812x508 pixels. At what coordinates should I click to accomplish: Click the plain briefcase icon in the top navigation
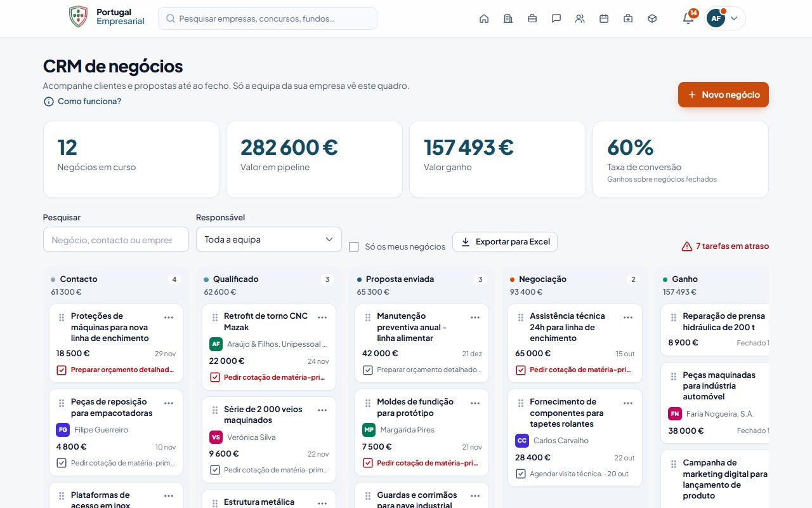click(x=532, y=18)
